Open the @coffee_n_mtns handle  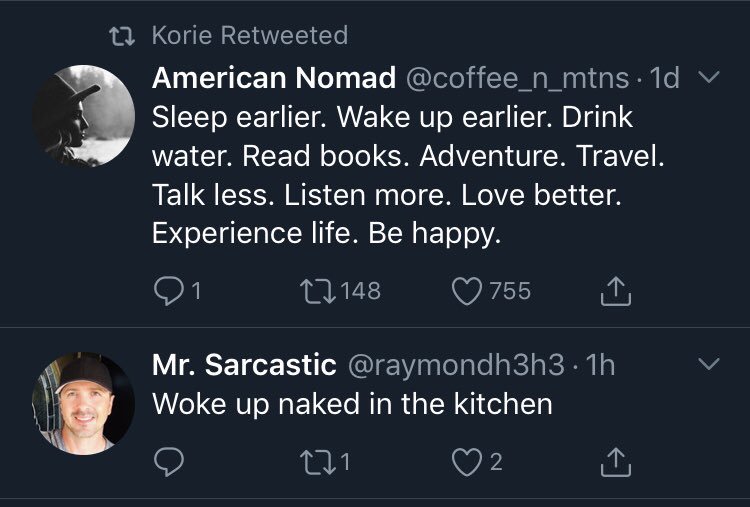pyautogui.click(x=516, y=78)
